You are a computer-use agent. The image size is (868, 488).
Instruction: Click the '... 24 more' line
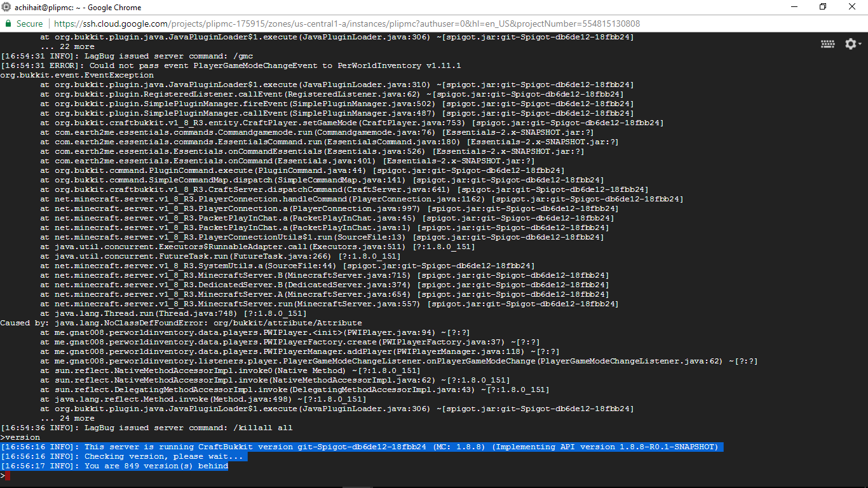(x=67, y=418)
